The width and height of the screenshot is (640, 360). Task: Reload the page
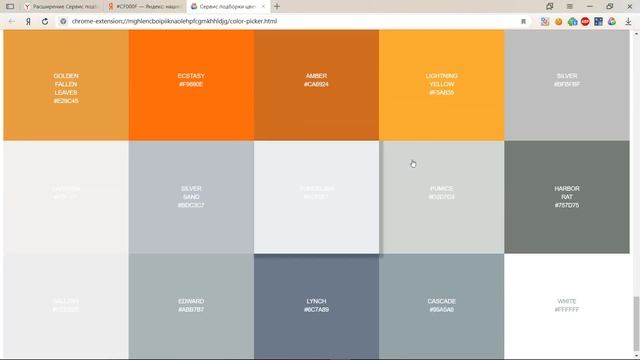(45, 21)
